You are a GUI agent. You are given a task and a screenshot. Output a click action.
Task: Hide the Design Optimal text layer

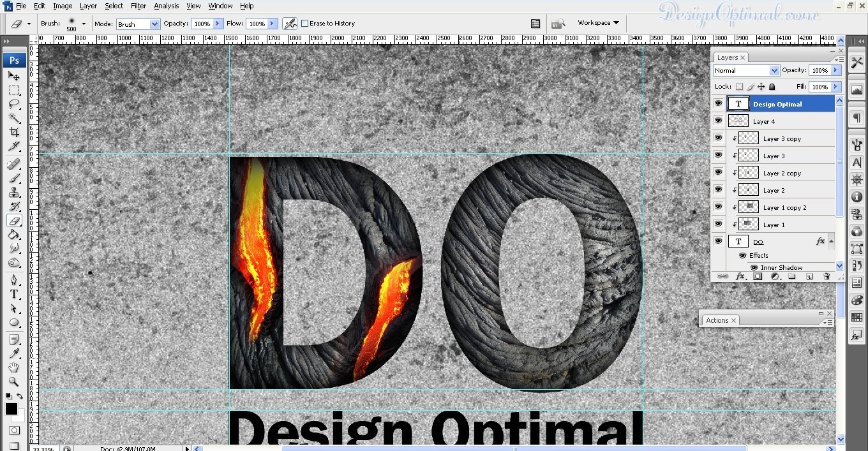[719, 104]
